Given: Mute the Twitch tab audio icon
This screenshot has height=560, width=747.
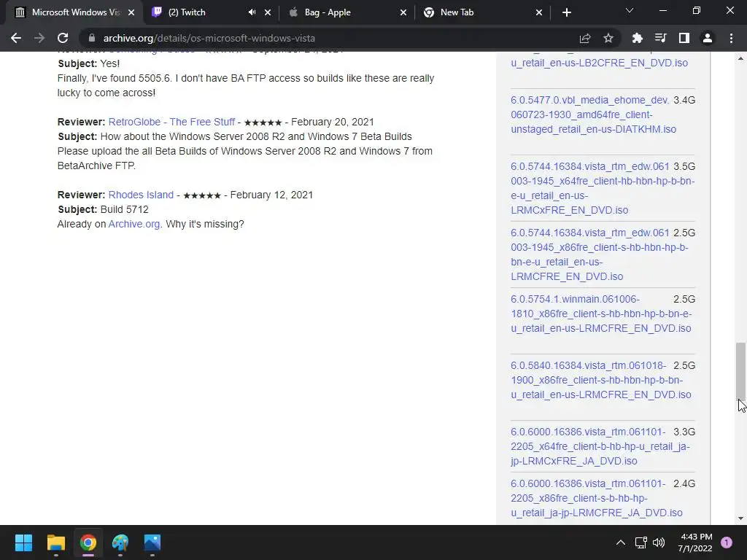Looking at the screenshot, I should pos(252,12).
